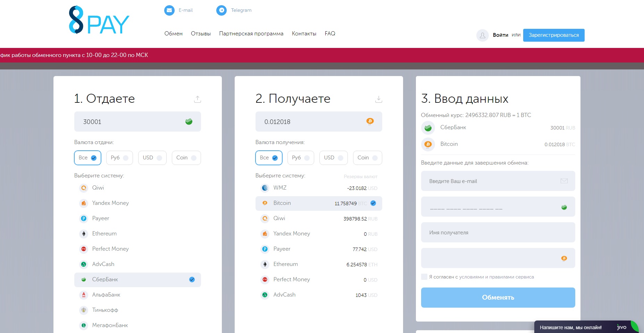Click the МегафонБанк icon in Отдаете list
Screen dimensions: 644x333
click(84, 325)
